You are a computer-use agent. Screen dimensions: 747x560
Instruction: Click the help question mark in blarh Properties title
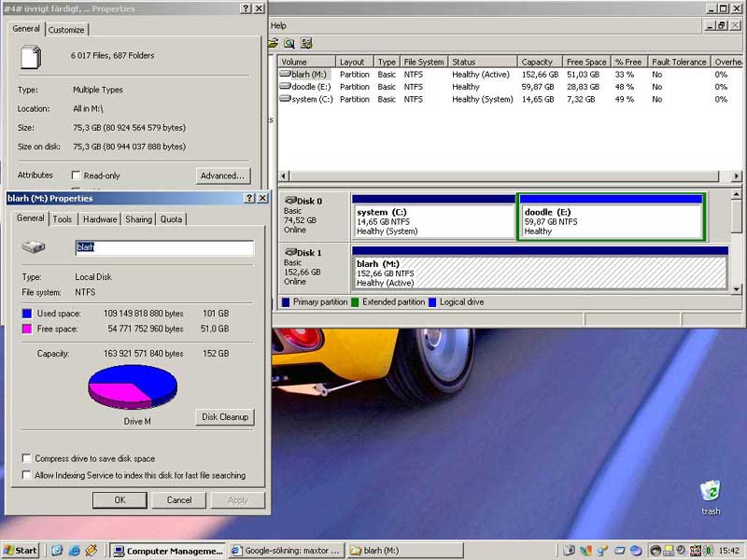[x=249, y=198]
